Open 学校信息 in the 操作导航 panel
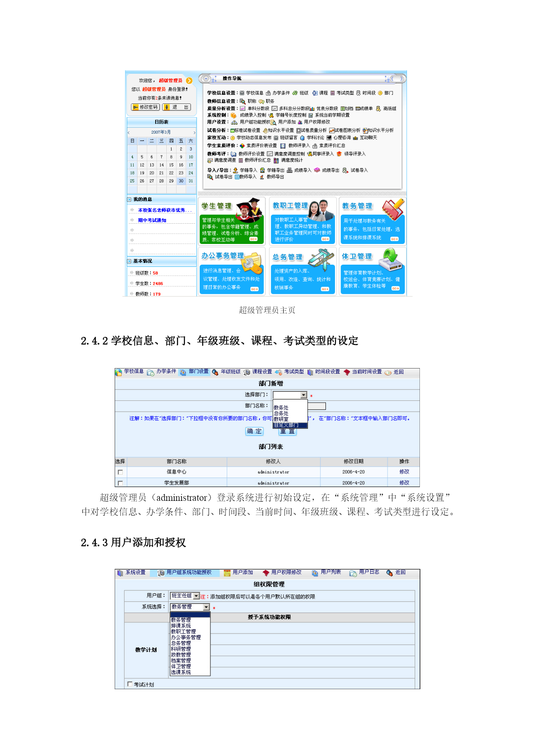 254,93
